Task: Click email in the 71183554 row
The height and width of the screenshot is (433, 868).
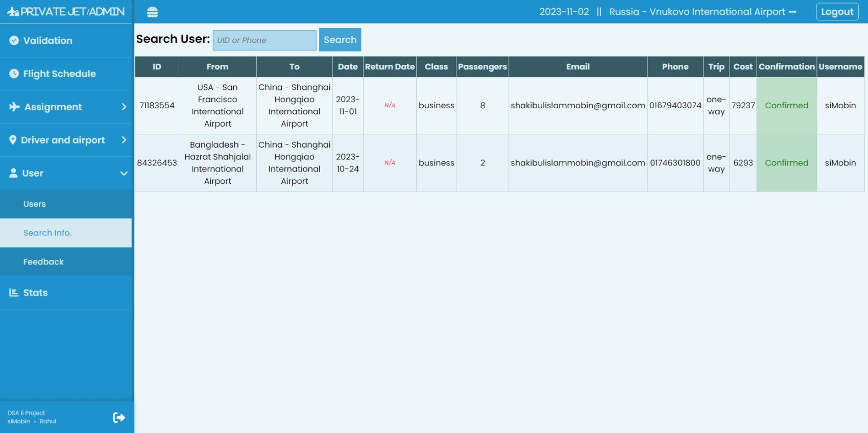Action: coord(578,106)
